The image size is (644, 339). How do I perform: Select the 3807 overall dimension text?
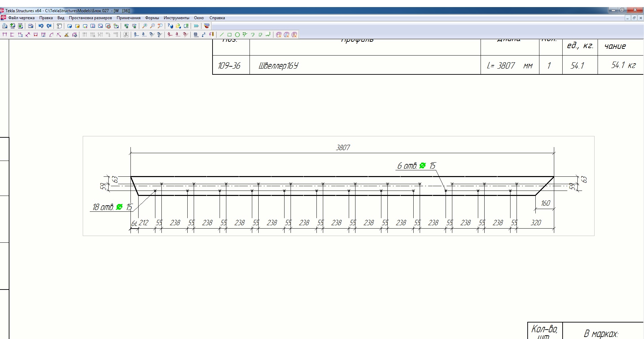tap(343, 148)
